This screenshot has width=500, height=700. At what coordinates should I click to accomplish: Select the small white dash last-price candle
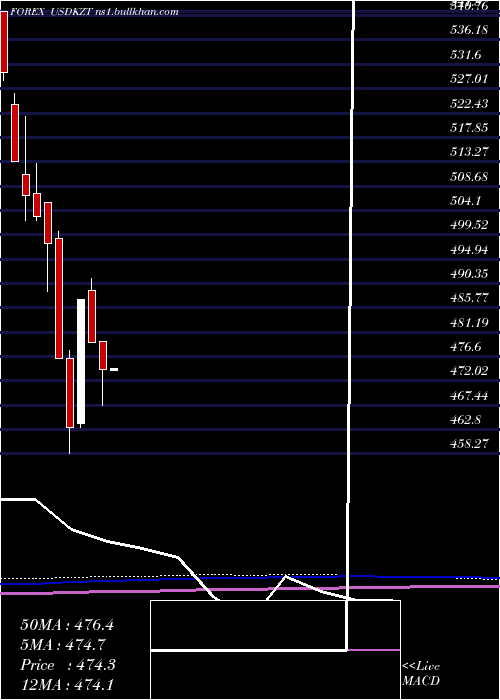114,369
